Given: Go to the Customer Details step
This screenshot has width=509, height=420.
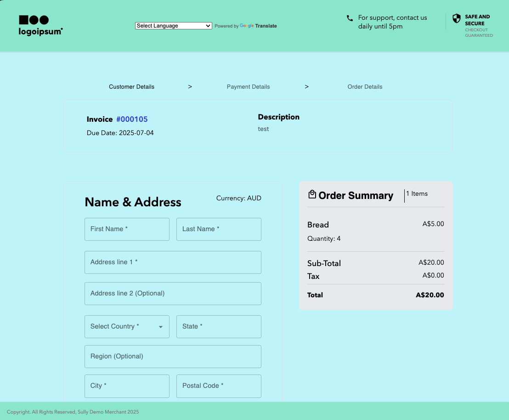Looking at the screenshot, I should point(131,87).
